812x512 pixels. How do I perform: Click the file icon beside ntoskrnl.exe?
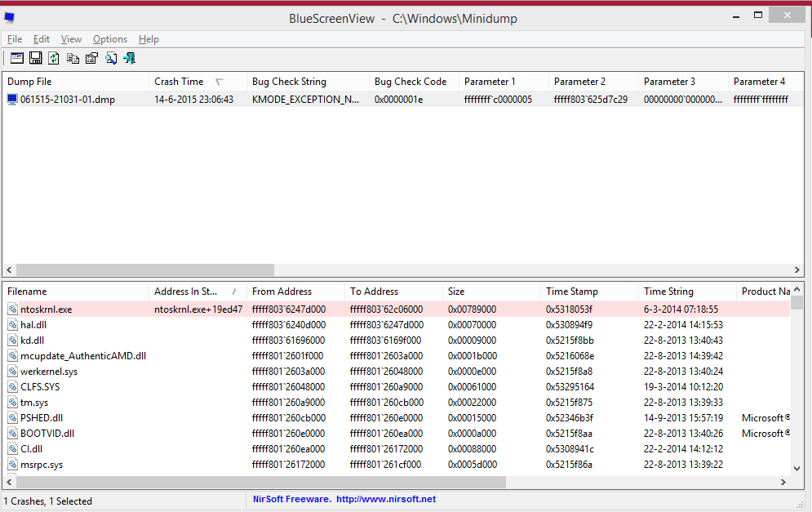pos(12,309)
